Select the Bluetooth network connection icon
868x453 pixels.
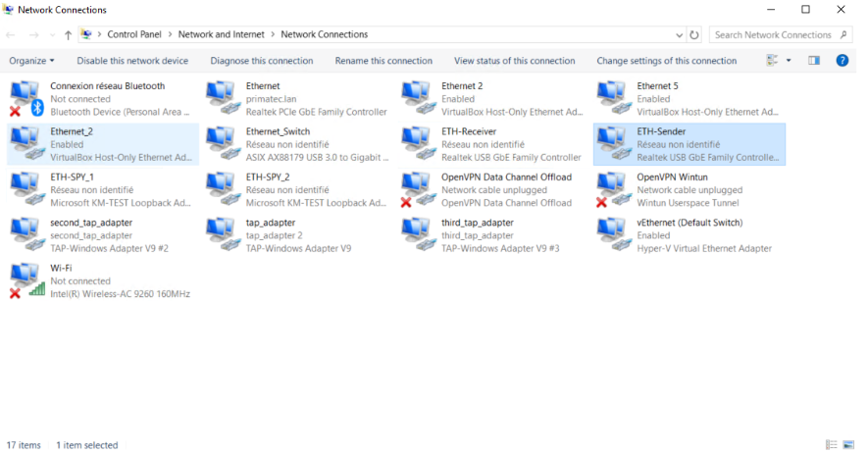pyautogui.click(x=27, y=99)
